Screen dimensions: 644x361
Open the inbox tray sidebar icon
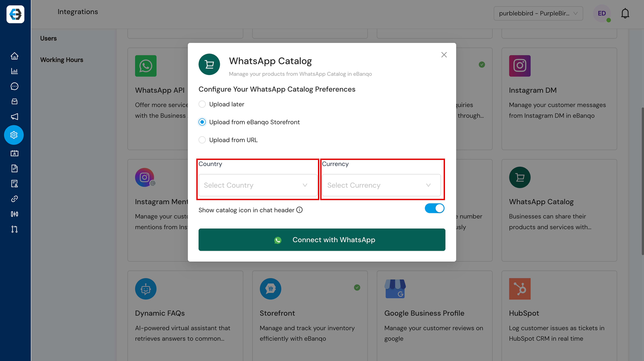click(14, 101)
